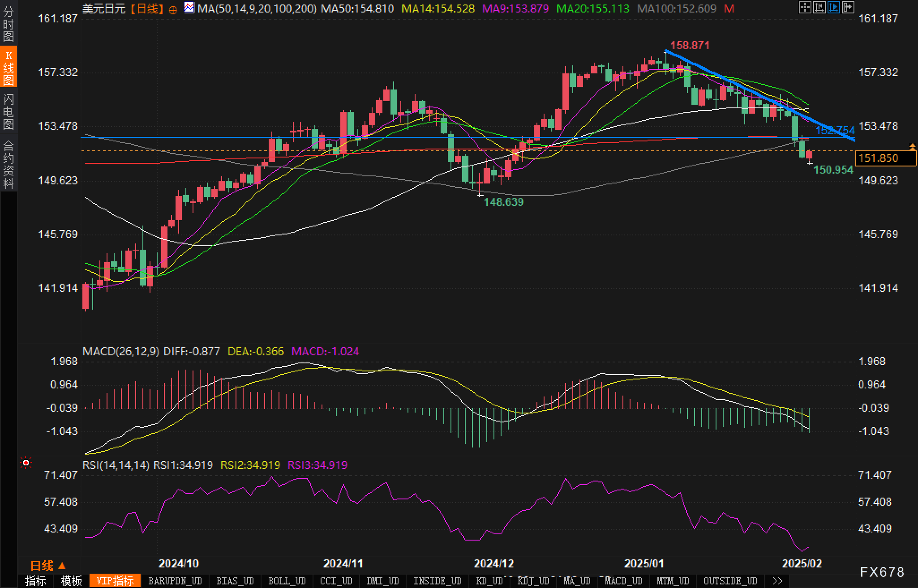This screenshot has width=918, height=588.
Task: Click the crosshair cursor icon at top right
Action: tap(805, 7)
